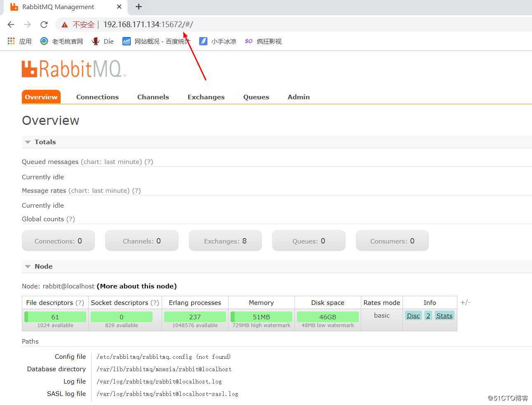Open the Global counts help (?)
The width and height of the screenshot is (532, 405).
(71, 219)
